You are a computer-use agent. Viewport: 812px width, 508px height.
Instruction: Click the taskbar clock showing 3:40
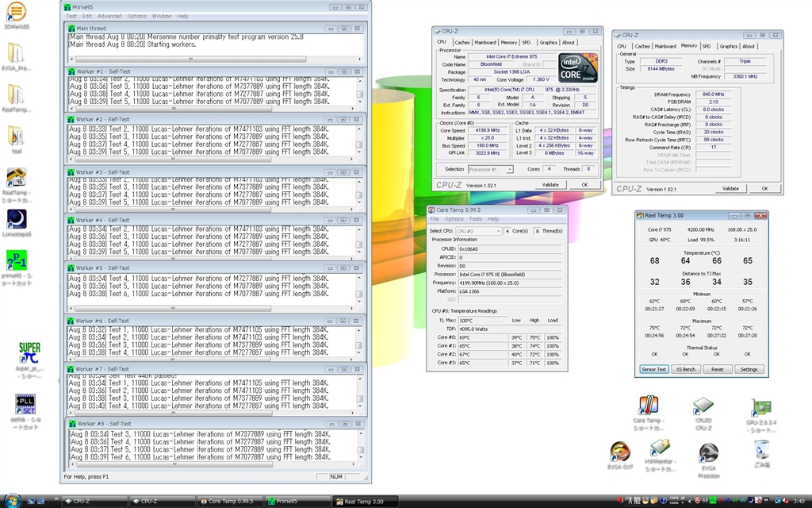point(799,502)
